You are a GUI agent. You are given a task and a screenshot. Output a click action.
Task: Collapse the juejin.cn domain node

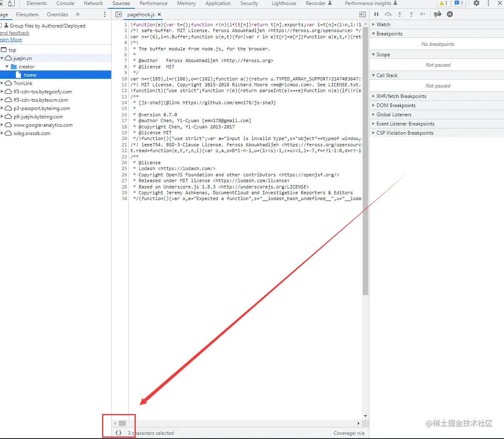click(2, 58)
